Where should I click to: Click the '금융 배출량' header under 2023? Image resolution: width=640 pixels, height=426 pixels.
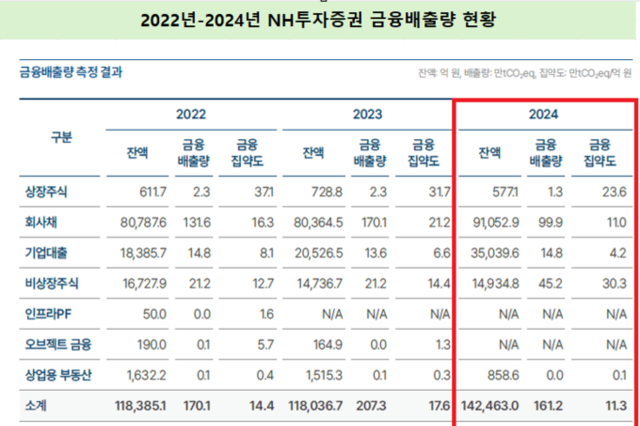pyautogui.click(x=369, y=153)
